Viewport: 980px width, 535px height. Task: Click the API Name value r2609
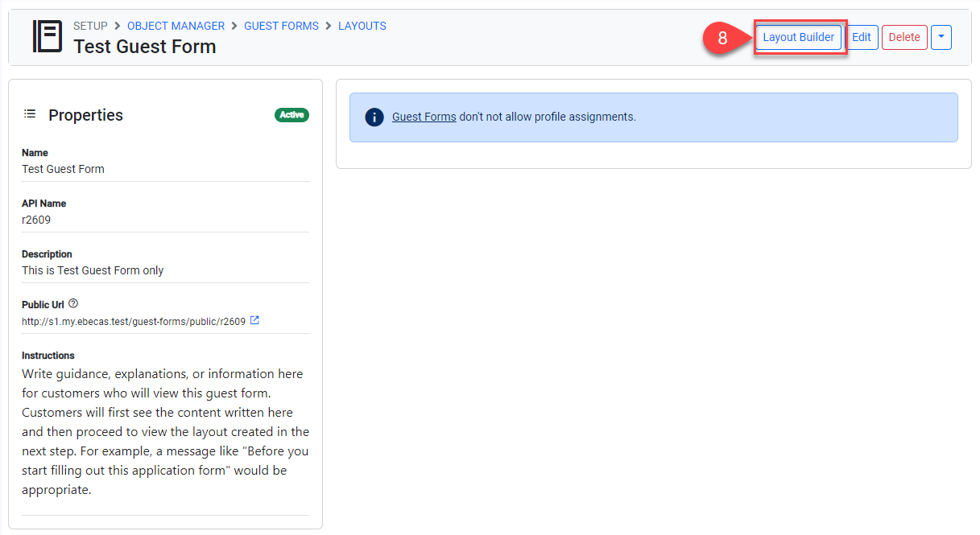(36, 220)
